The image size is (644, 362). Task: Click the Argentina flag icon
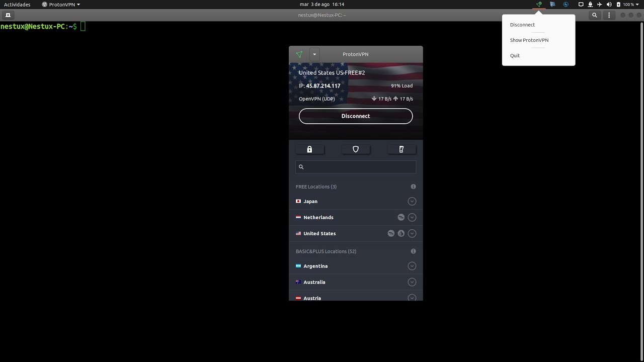tap(298, 266)
